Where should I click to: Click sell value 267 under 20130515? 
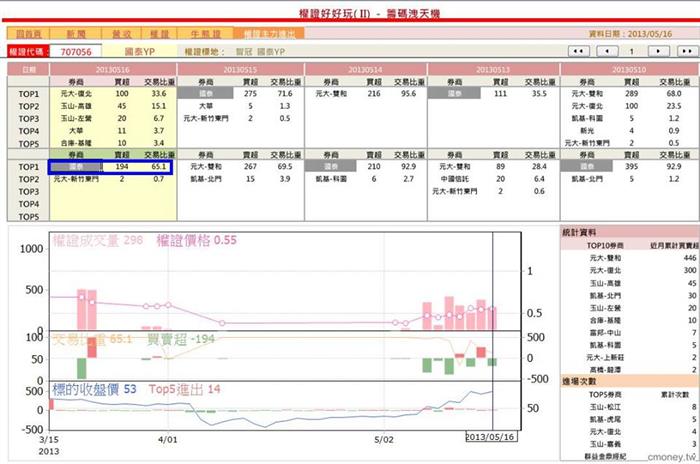pyautogui.click(x=250, y=167)
